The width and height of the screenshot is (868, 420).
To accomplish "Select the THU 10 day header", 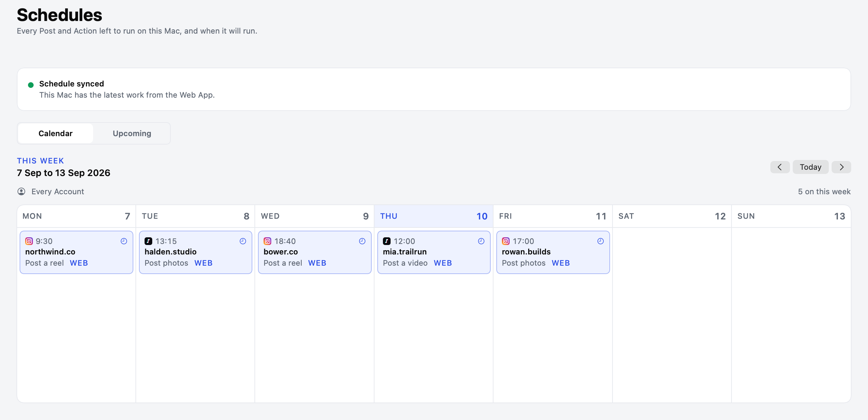I will point(434,216).
